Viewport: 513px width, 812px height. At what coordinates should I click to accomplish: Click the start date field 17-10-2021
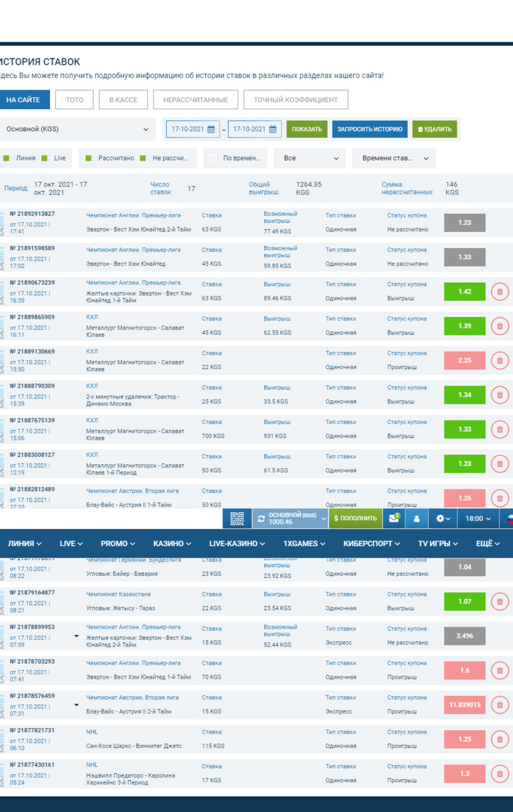[x=193, y=129]
